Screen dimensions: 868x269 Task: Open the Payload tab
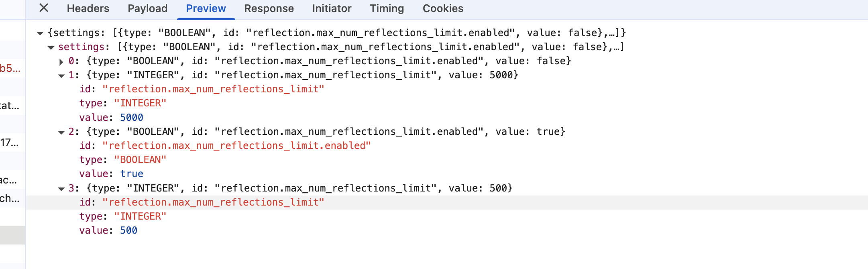pyautogui.click(x=147, y=8)
